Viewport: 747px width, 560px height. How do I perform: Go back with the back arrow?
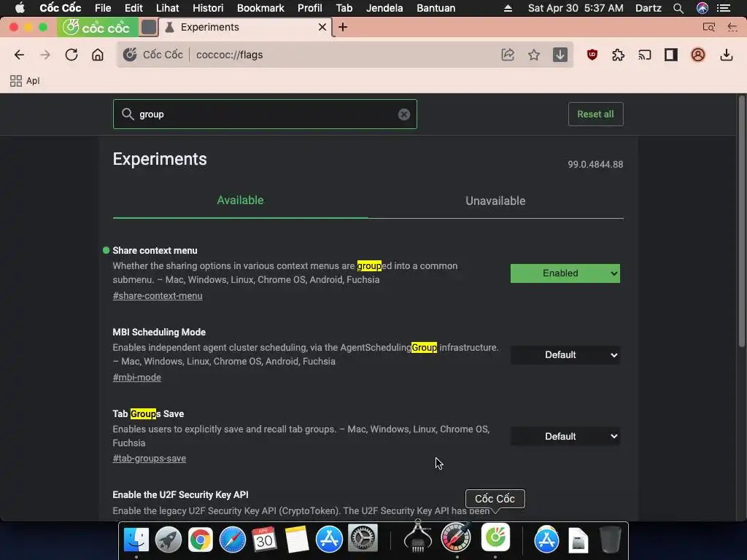pyautogui.click(x=19, y=55)
